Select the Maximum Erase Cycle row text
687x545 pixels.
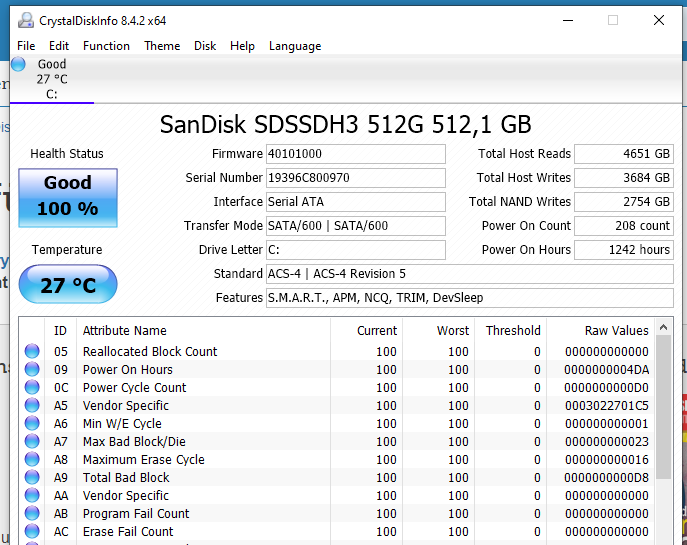pos(144,459)
